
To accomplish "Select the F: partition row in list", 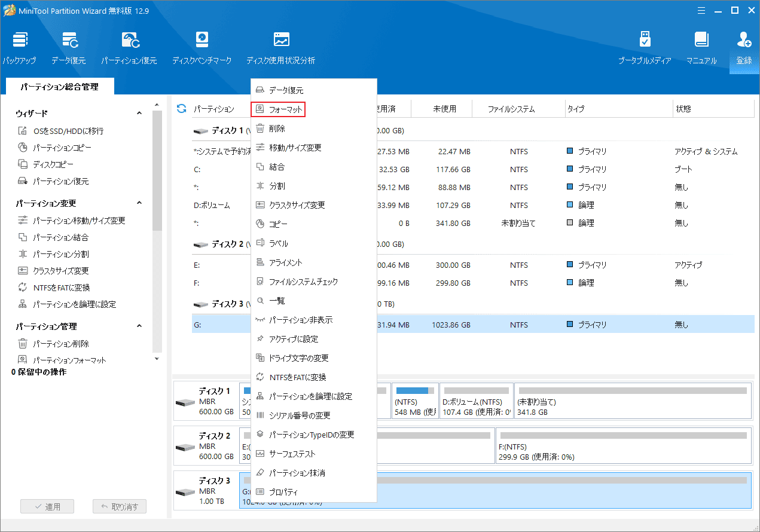I will click(473, 283).
